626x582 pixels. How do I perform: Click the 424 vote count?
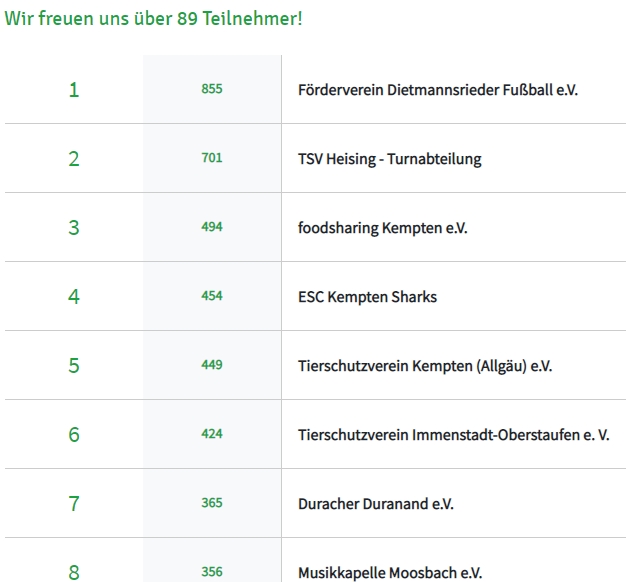(x=212, y=434)
